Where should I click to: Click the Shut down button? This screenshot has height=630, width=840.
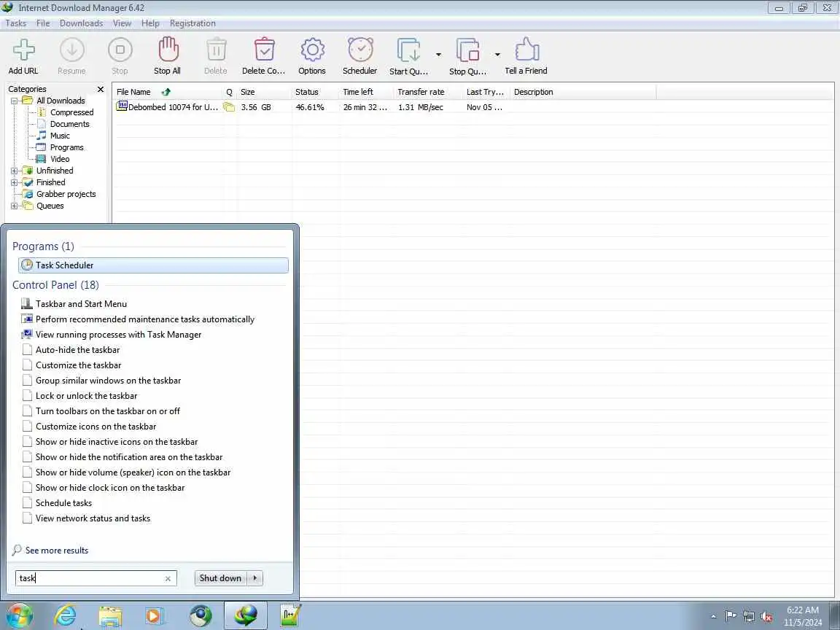tap(220, 578)
